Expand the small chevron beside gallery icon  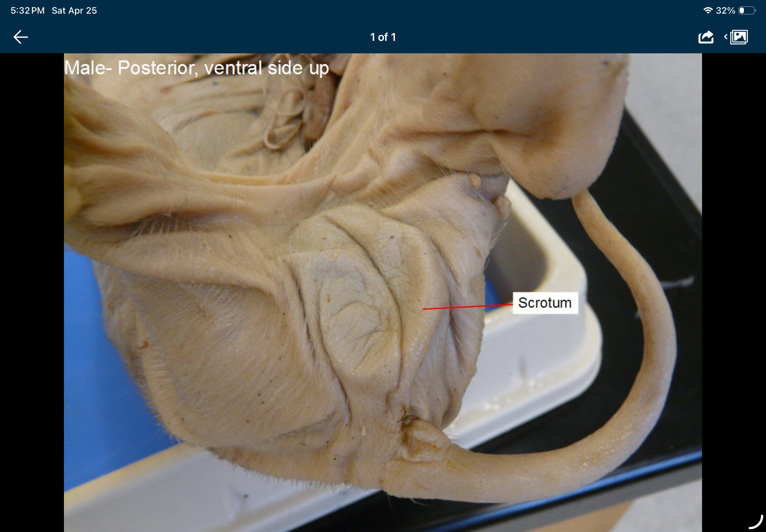[x=726, y=37]
